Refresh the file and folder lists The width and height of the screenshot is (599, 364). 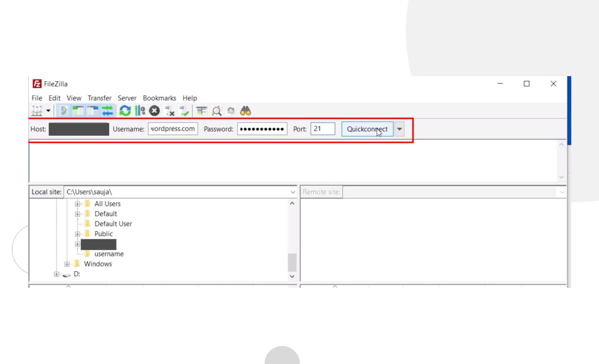(x=124, y=110)
